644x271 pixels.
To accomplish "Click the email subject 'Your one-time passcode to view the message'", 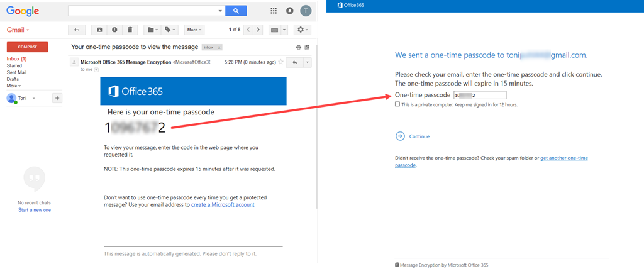I will pyautogui.click(x=135, y=47).
